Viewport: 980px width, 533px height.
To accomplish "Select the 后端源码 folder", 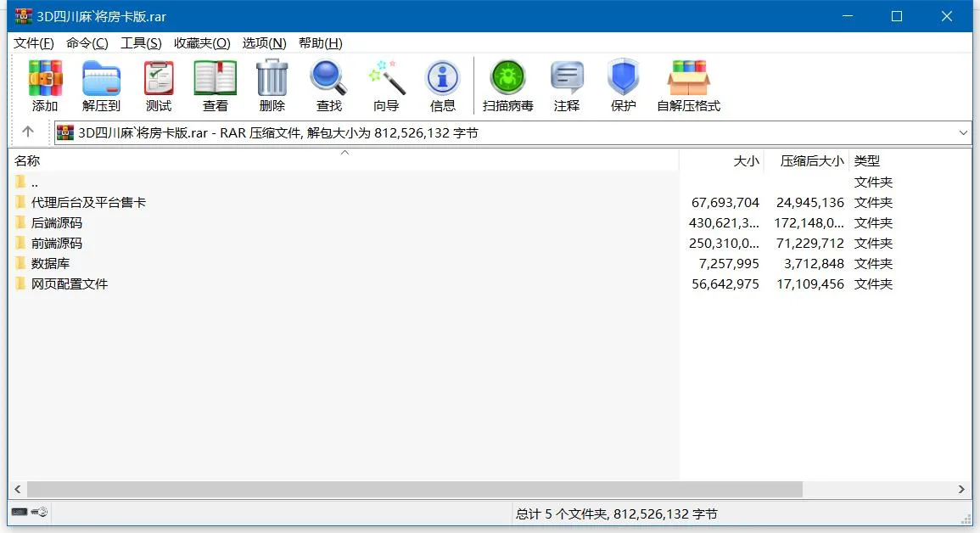I will coord(57,222).
